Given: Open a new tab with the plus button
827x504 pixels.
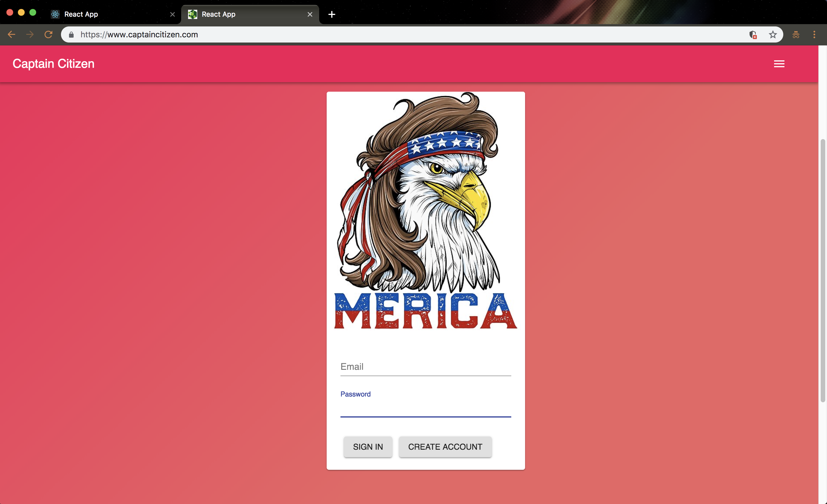Looking at the screenshot, I should pos(332,14).
